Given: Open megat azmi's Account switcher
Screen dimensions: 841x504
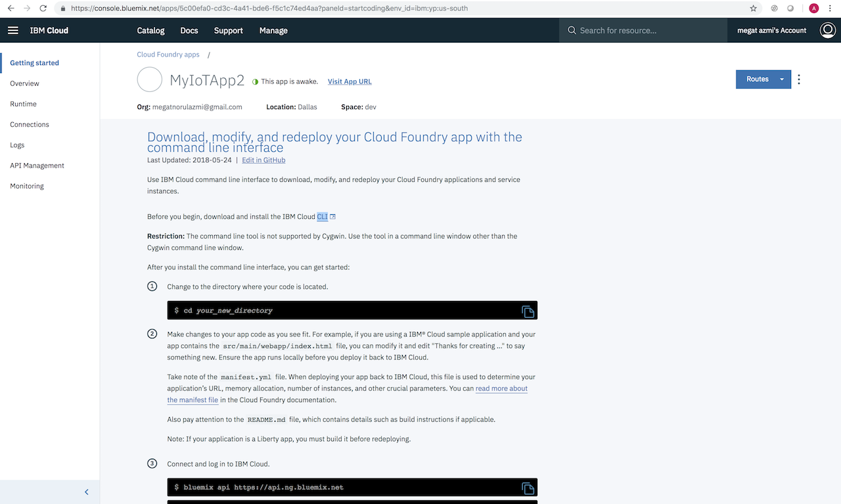Looking at the screenshot, I should [x=772, y=30].
